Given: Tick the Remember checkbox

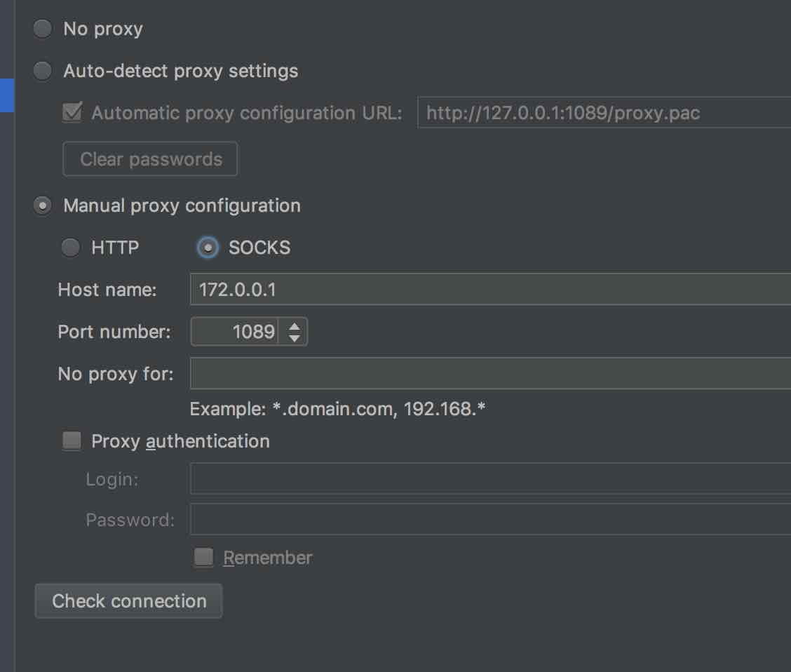Looking at the screenshot, I should click(204, 558).
